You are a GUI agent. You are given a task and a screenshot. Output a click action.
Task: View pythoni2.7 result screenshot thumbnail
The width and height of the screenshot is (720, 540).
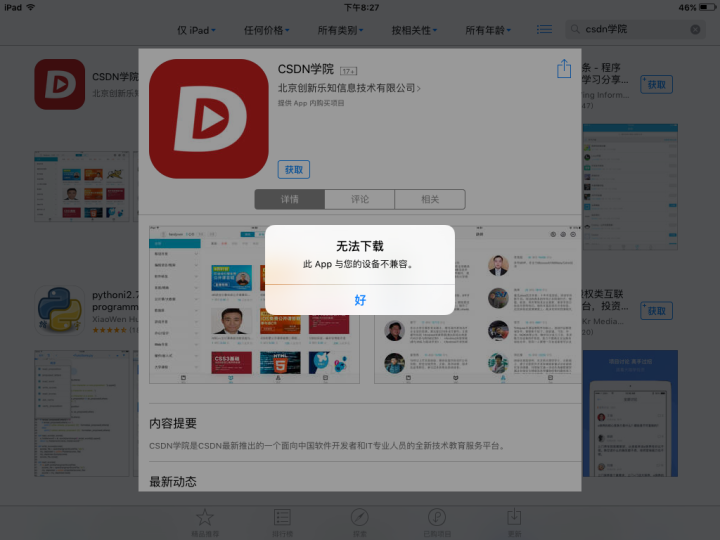click(82, 413)
